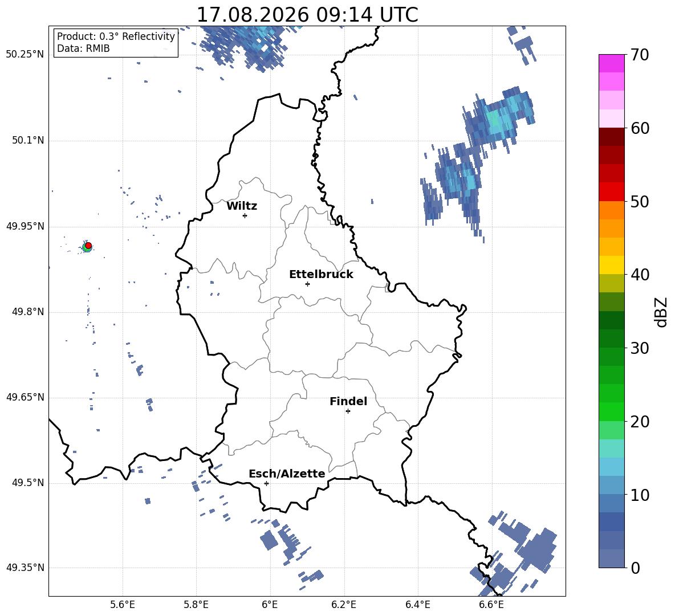Screen dimensions: 675x616
Task: Click the Esch/Alzette city label
Action: [x=287, y=474]
